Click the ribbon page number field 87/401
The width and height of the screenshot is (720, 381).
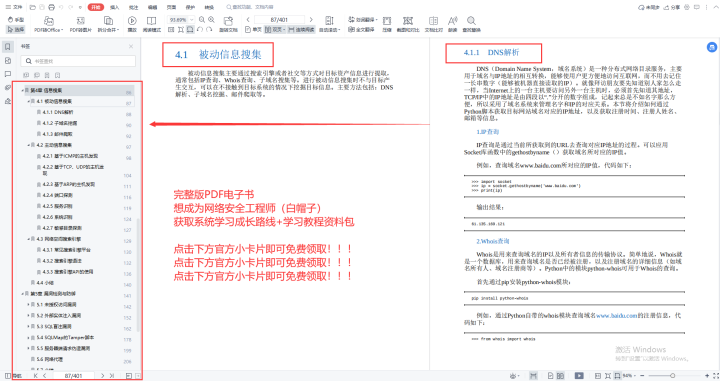tap(279, 20)
